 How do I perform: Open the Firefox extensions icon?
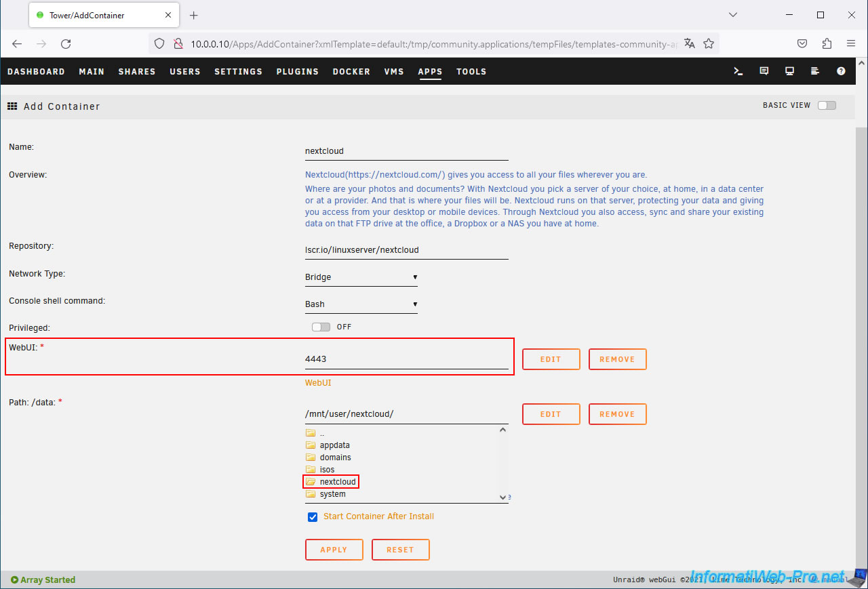(x=827, y=43)
